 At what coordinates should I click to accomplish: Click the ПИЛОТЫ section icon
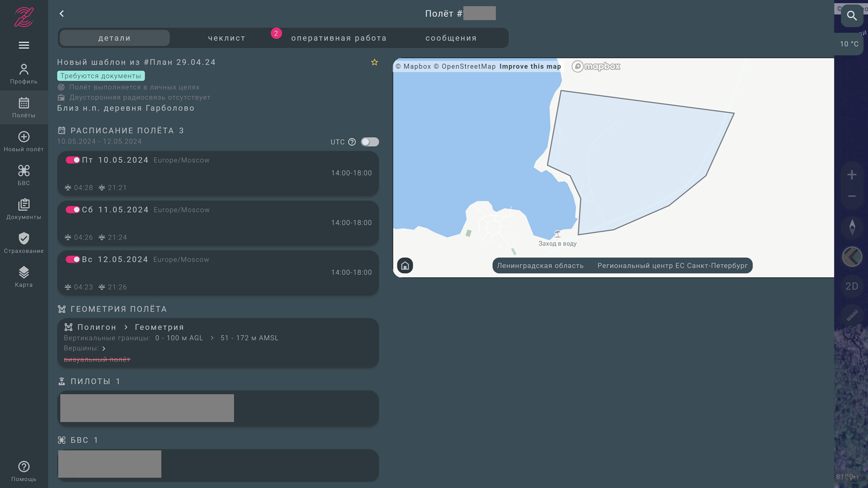point(62,381)
